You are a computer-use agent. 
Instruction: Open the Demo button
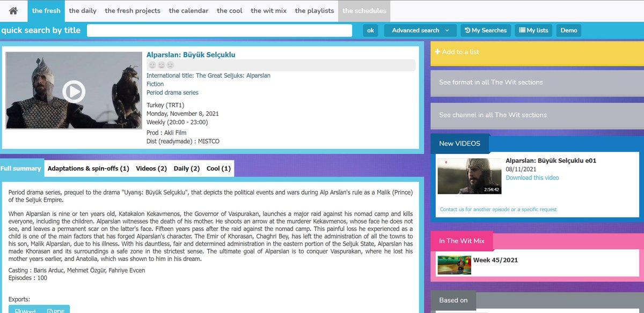(569, 31)
